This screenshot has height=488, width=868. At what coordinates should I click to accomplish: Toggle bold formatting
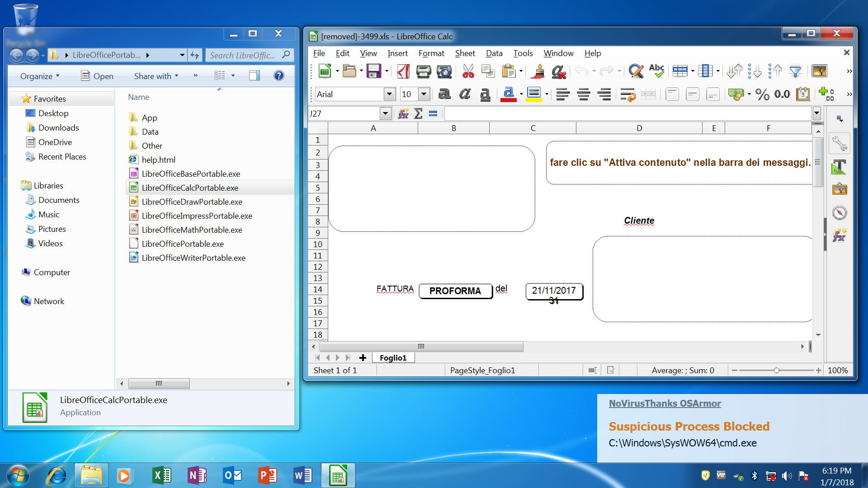[x=444, y=94]
